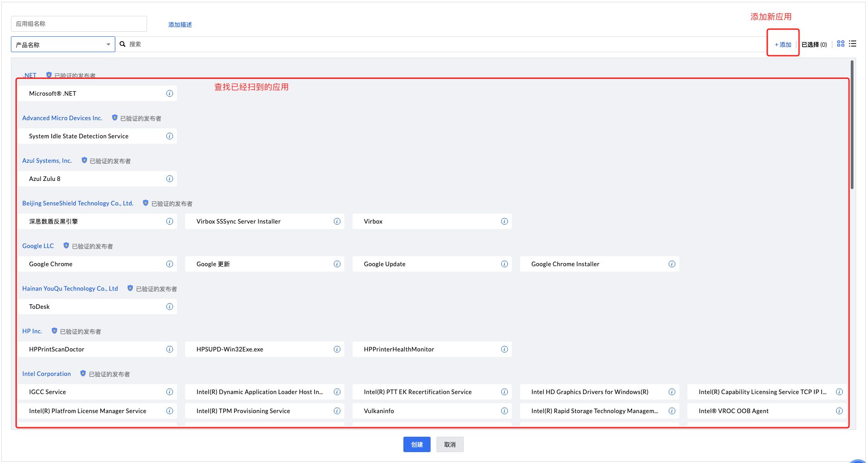Select the Vulkaninfo application

[x=432, y=411]
